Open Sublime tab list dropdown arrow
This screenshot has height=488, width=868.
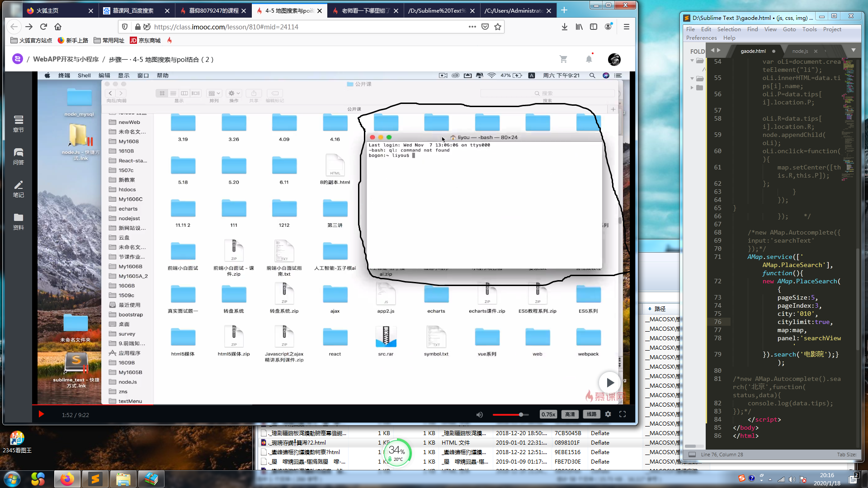[x=854, y=51]
